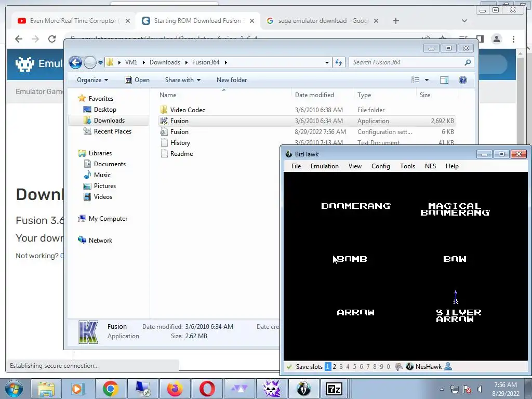
Task: Sort files by the Name column header
Action: pos(224,95)
